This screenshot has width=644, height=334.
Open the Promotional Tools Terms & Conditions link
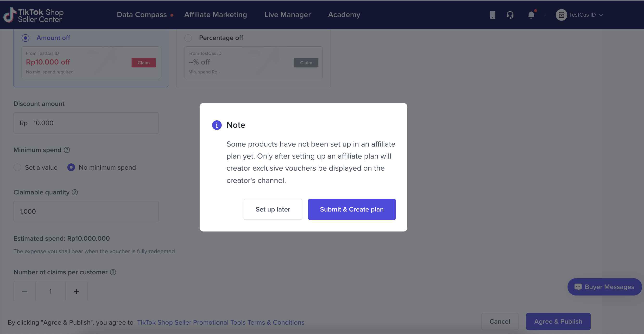tap(221, 322)
